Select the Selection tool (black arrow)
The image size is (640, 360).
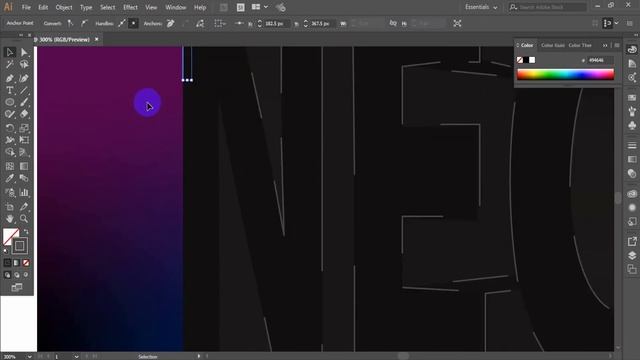[x=10, y=52]
